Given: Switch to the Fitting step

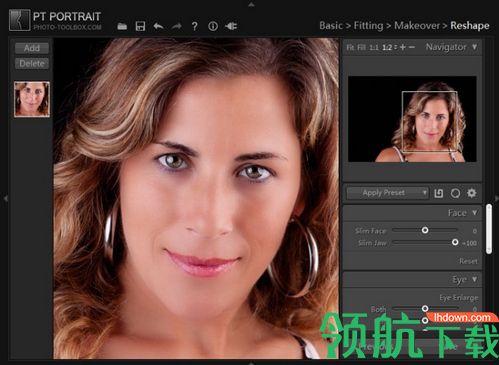Looking at the screenshot, I should 368,25.
